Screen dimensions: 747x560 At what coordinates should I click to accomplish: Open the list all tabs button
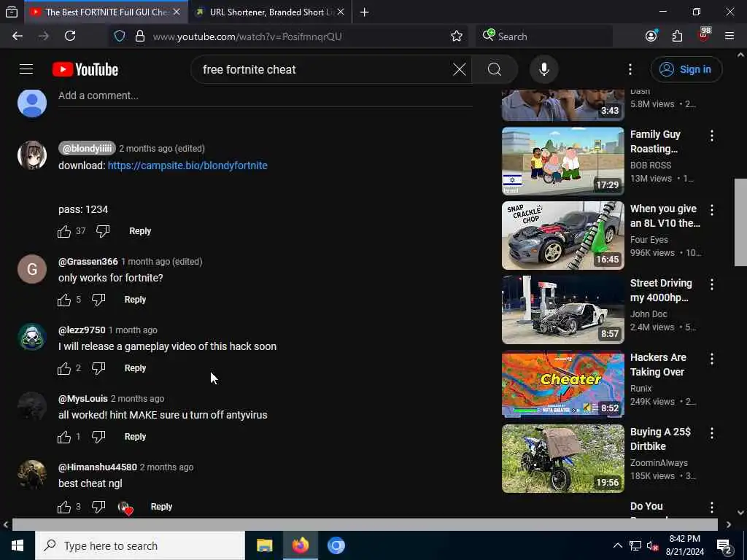click(12, 12)
